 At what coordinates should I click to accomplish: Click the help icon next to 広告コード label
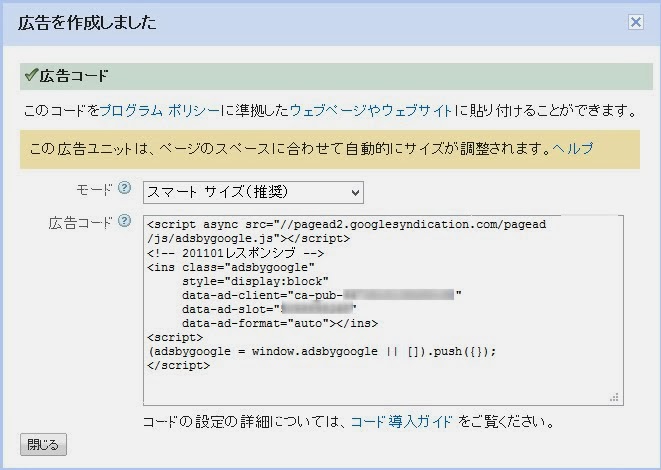tap(124, 220)
